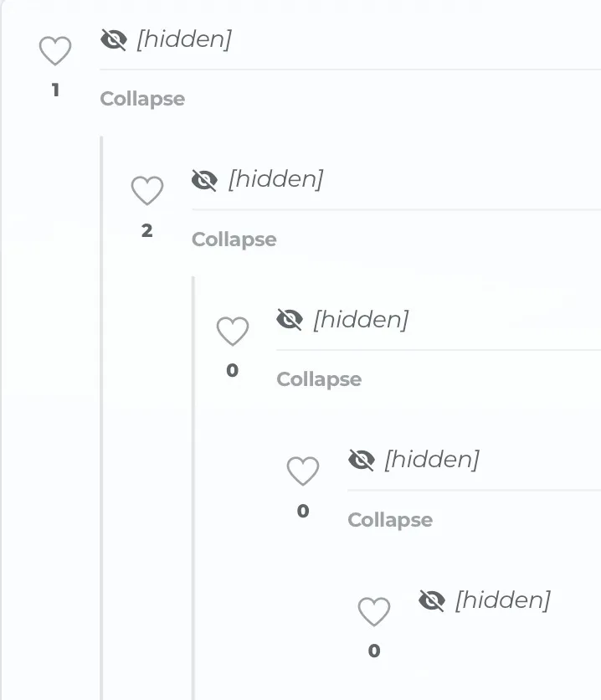Collapse the fourth-level reply thread
Image resolution: width=601 pixels, height=700 pixels.
coord(390,520)
